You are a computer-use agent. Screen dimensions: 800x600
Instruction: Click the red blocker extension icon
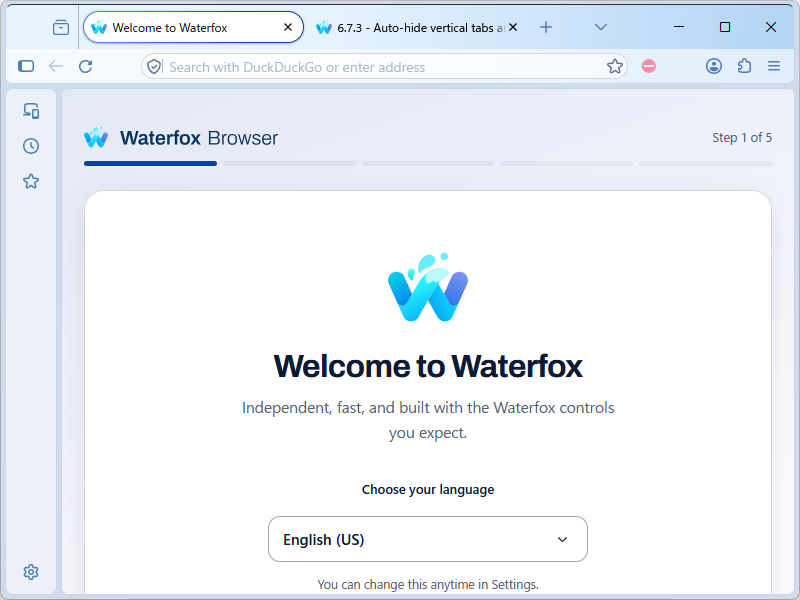[649, 66]
